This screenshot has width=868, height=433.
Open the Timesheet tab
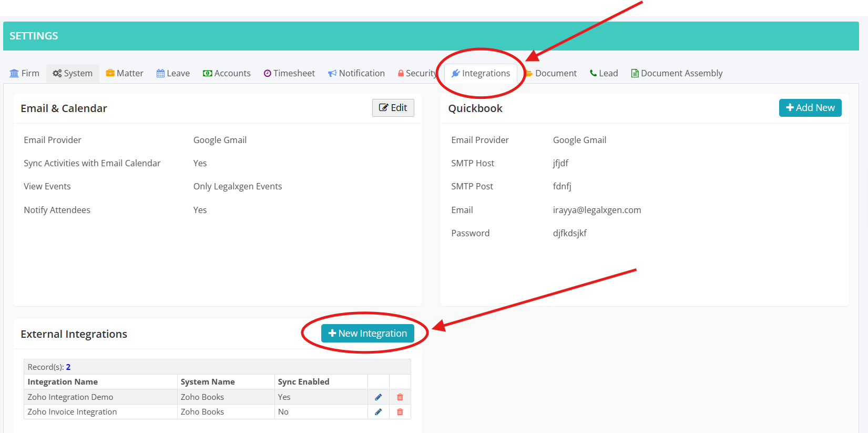tap(289, 73)
